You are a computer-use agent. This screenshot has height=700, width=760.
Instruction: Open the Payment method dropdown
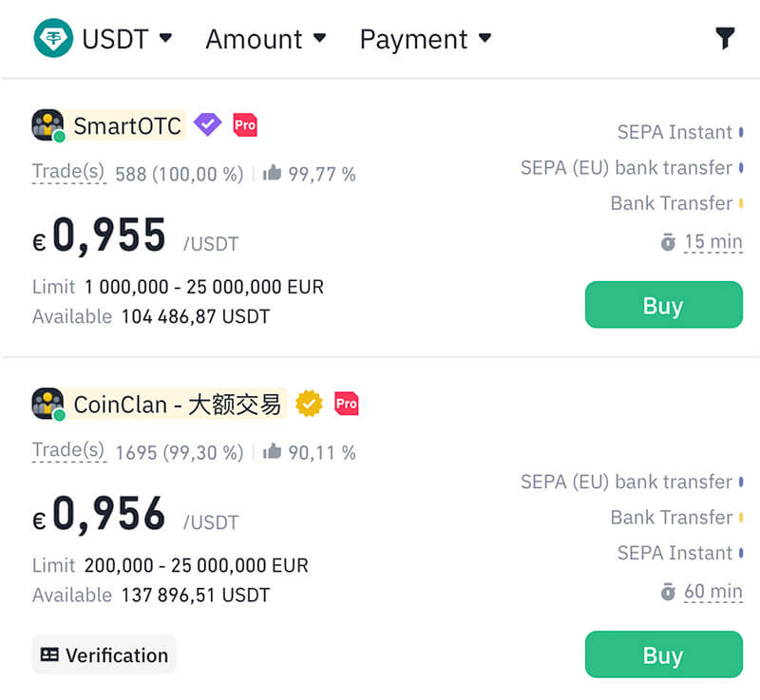[x=425, y=39]
